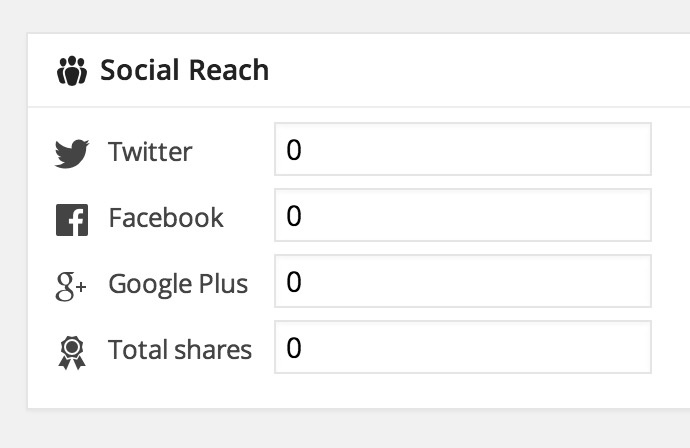The image size is (690, 448).
Task: Click the Facebook text label
Action: click(x=166, y=218)
